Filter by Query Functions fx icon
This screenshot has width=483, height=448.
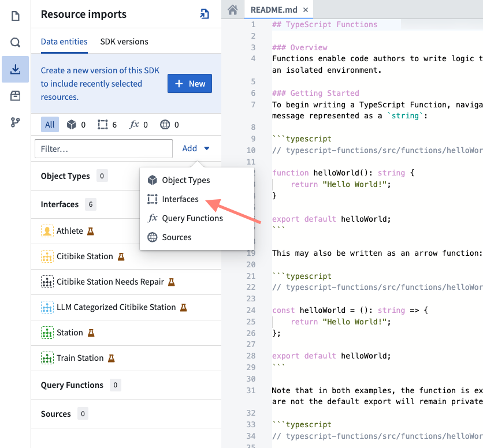[139, 125]
